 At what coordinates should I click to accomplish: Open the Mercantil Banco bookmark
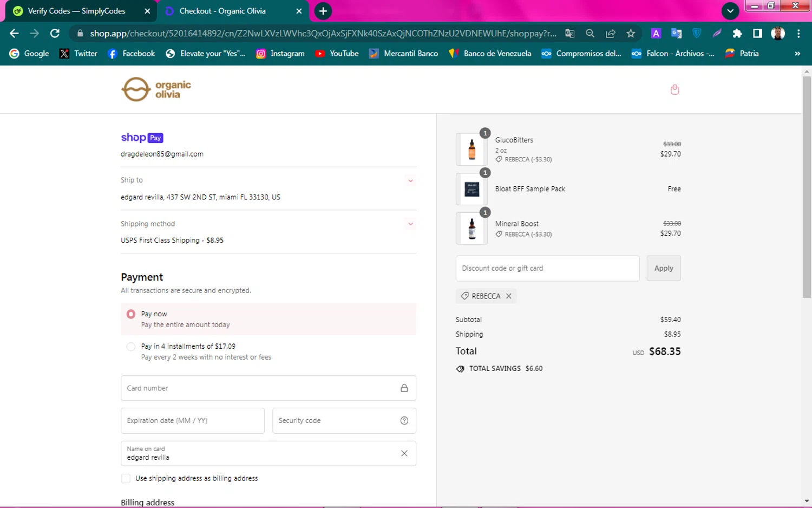click(403, 54)
